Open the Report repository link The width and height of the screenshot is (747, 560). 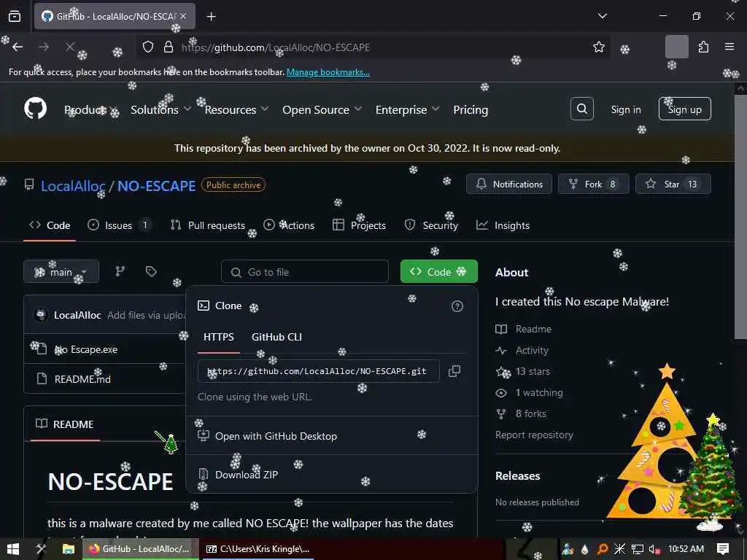(534, 435)
